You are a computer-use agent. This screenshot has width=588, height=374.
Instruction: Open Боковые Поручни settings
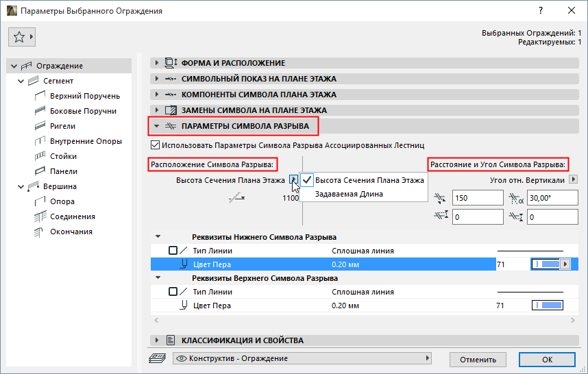83,111
